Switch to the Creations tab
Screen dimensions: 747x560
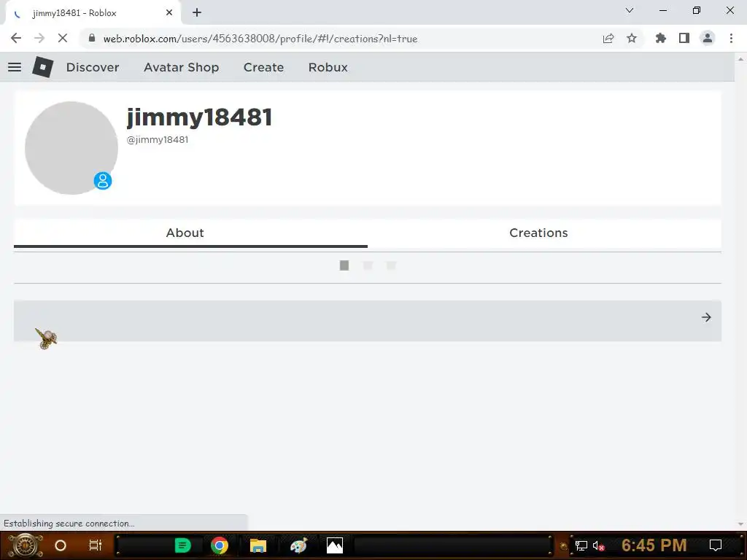coord(544,233)
